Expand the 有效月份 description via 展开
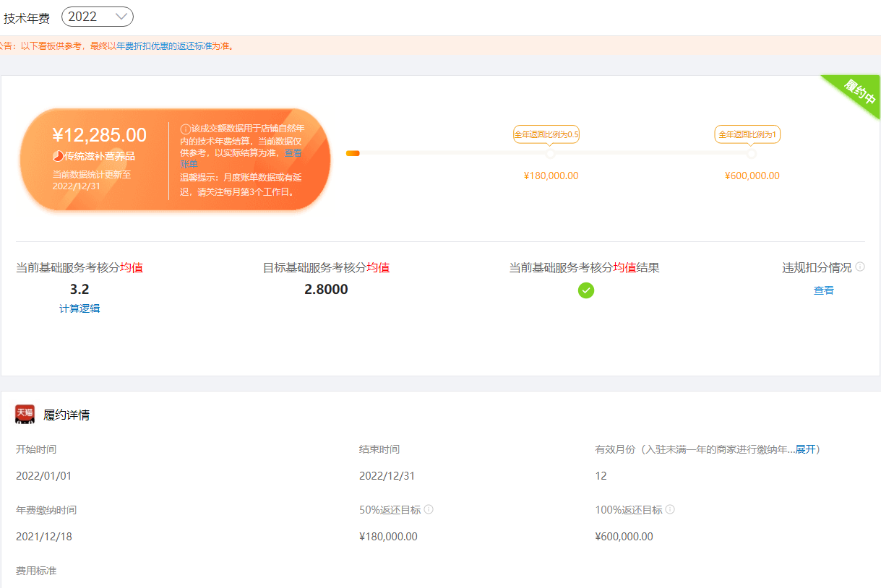The height and width of the screenshot is (588, 881). click(805, 449)
